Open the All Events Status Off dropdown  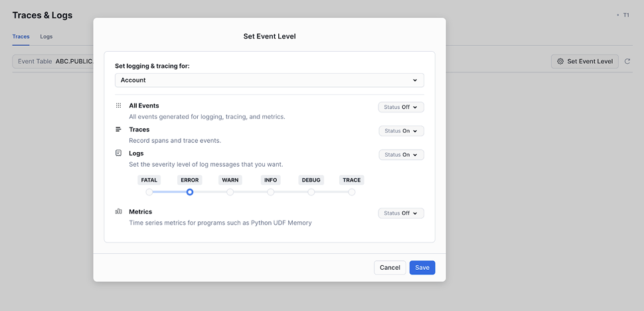(401, 107)
